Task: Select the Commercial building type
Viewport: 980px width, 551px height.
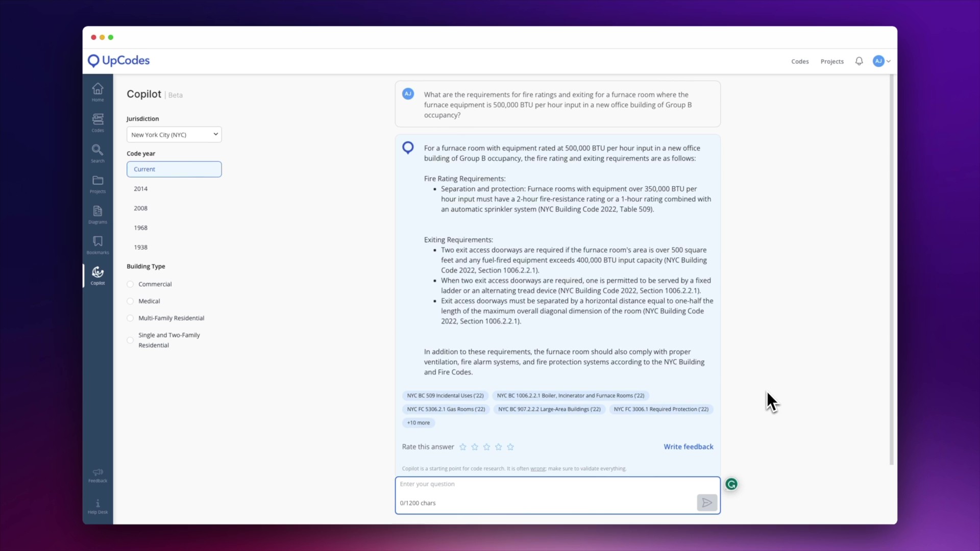Action: click(130, 284)
